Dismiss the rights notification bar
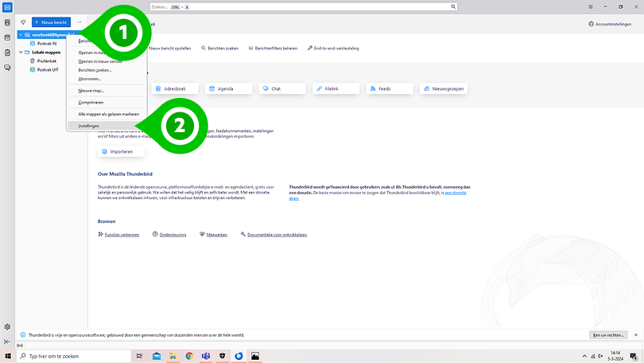Viewport: 644px width, 363px height. [636, 335]
